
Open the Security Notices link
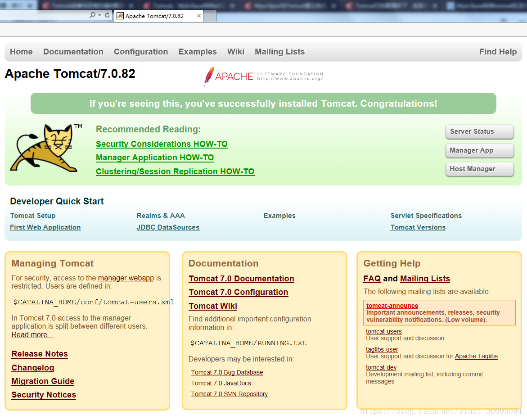[x=44, y=395]
